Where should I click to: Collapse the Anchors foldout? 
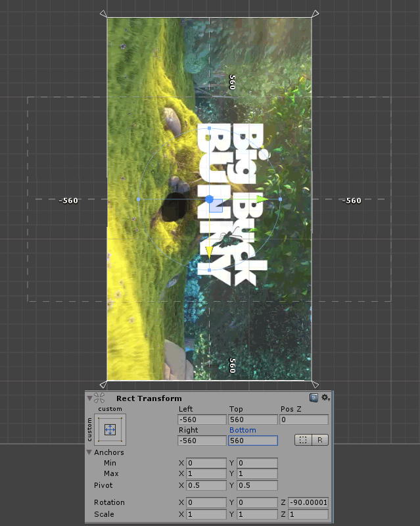point(89,452)
